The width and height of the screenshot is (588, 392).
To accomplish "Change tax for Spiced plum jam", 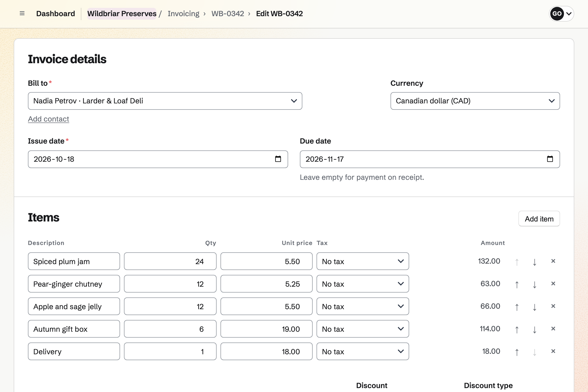I will (x=363, y=261).
